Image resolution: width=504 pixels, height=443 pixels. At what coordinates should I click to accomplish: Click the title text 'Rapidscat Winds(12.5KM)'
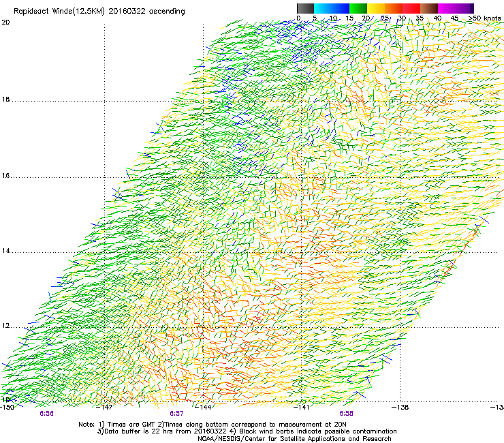[59, 12]
